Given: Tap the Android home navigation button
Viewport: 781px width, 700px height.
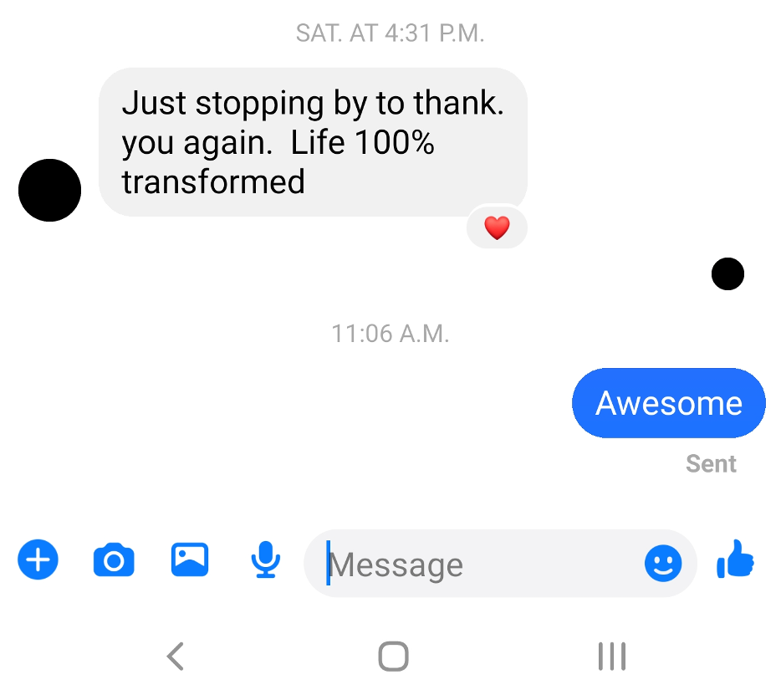Looking at the screenshot, I should pyautogui.click(x=394, y=657).
